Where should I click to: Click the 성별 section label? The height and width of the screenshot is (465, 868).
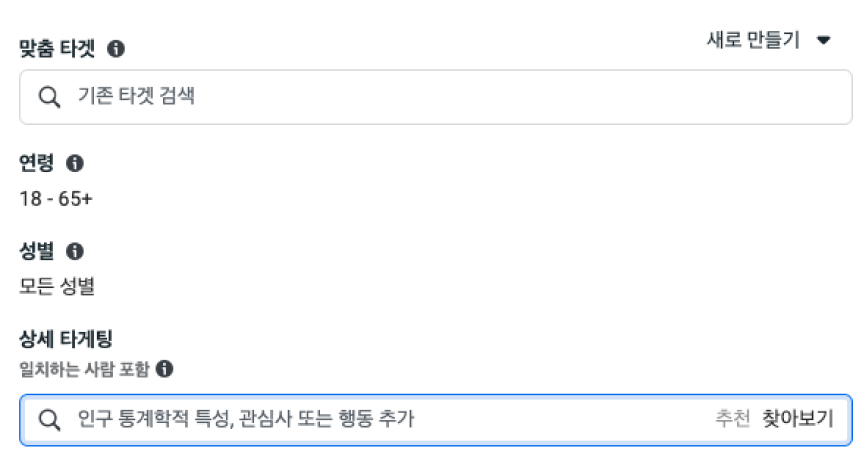coord(37,251)
